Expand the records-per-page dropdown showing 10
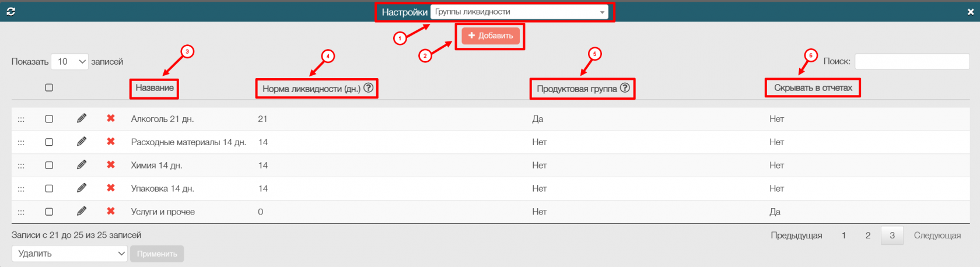The width and height of the screenshot is (980, 267). 69,62
